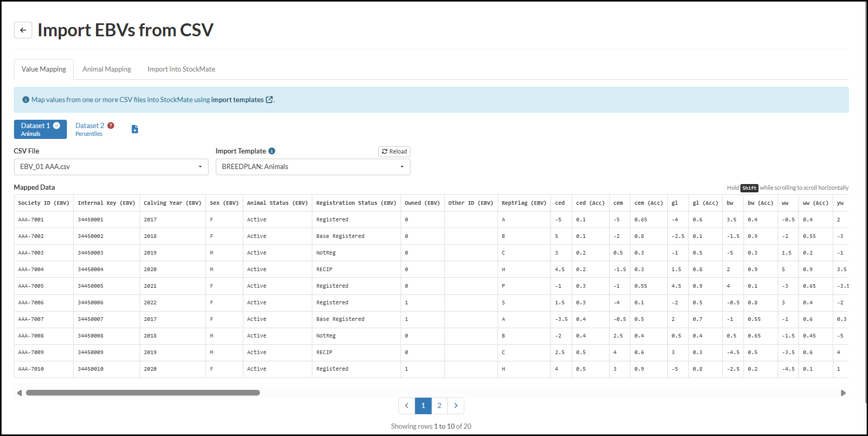Viewport: 868px width, 436px height.
Task: Open the CSV File dropdown
Action: pos(111,166)
